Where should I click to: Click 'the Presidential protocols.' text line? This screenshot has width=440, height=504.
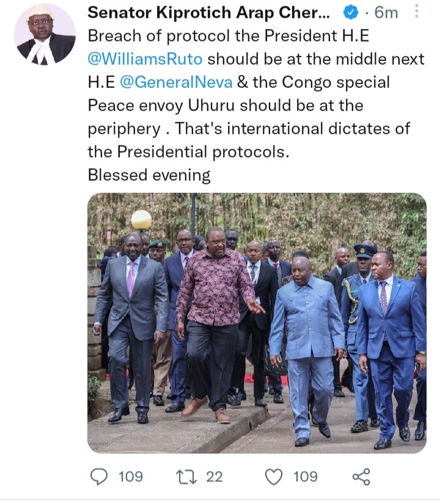188,152
